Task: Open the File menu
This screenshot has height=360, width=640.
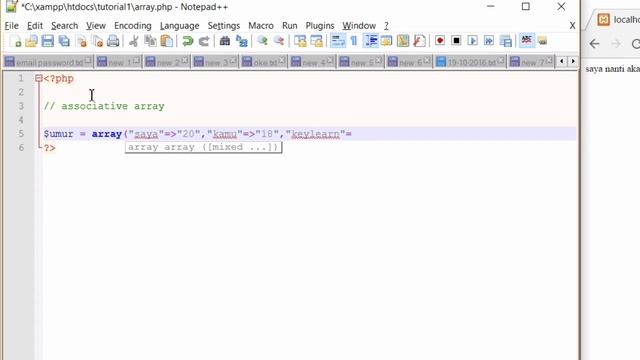Action: click(x=11, y=26)
